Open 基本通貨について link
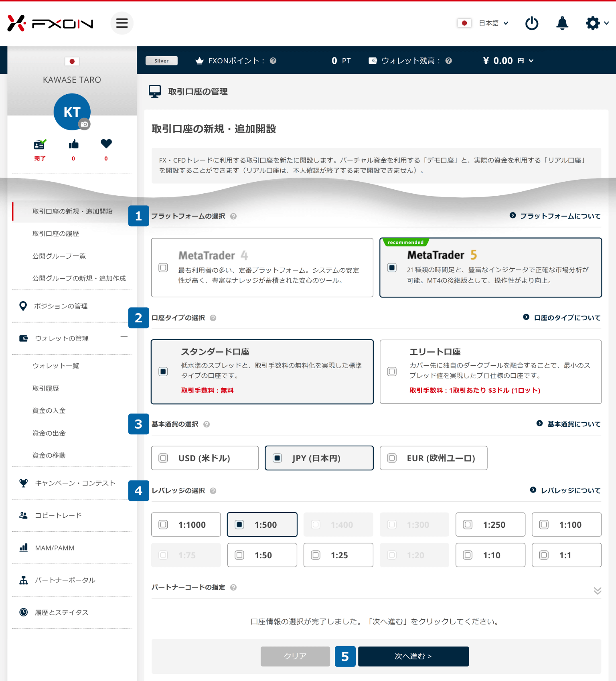Image resolution: width=616 pixels, height=681 pixels. 568,424
